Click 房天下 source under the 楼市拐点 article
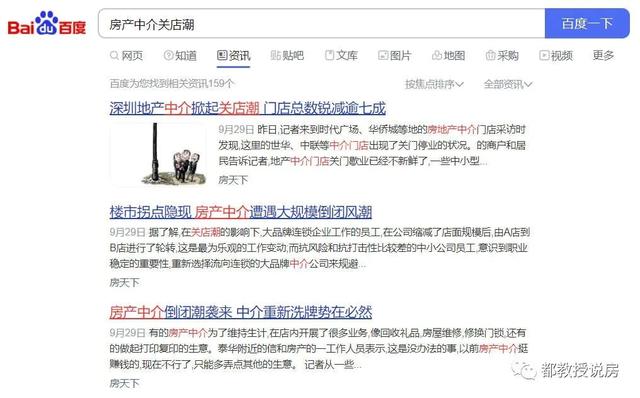 point(124,282)
